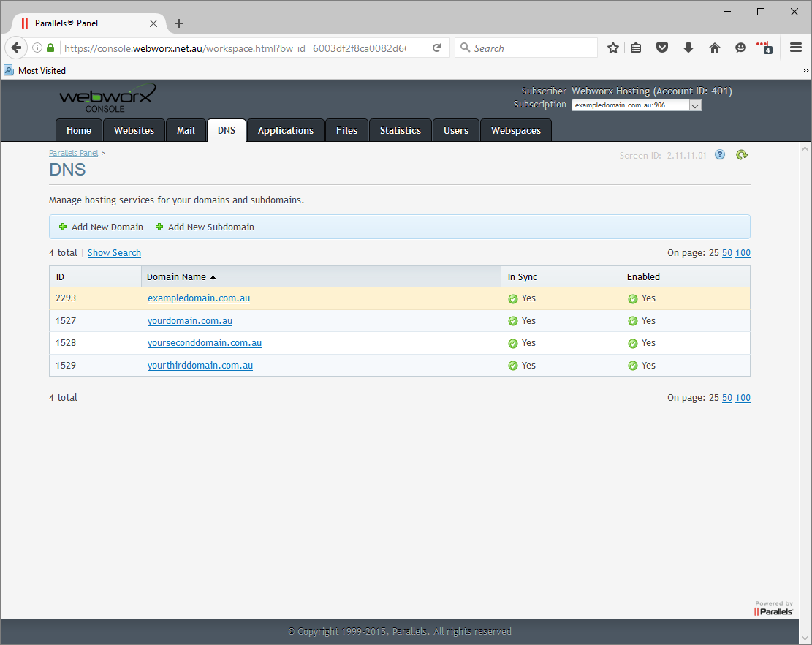This screenshot has width=812, height=645.
Task: Click the help question mark icon
Action: (x=720, y=155)
